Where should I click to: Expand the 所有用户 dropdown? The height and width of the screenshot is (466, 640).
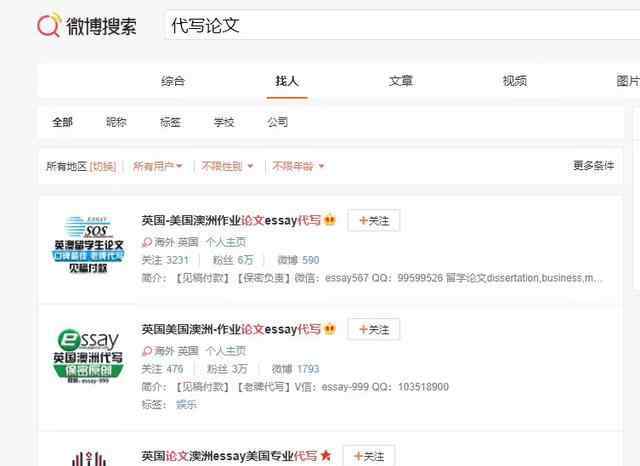coord(158,166)
